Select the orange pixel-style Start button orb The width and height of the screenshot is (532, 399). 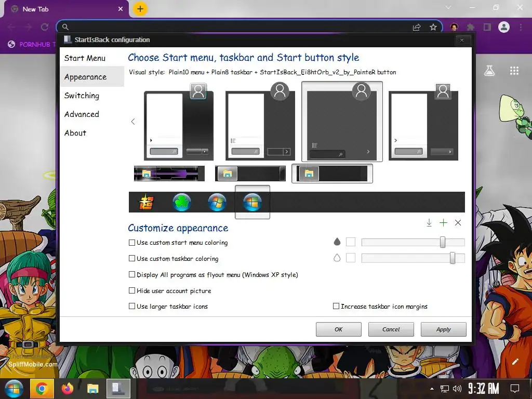[146, 202]
